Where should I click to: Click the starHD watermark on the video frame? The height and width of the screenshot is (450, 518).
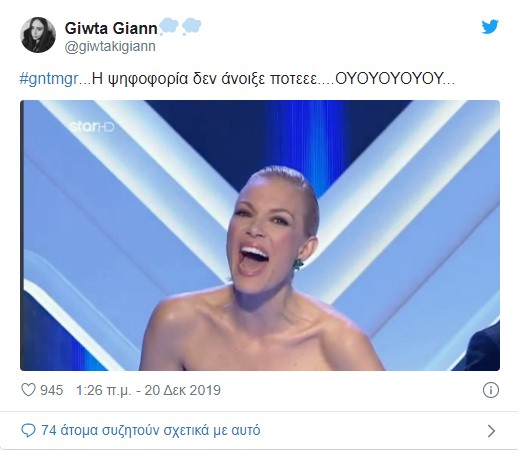[x=92, y=127]
